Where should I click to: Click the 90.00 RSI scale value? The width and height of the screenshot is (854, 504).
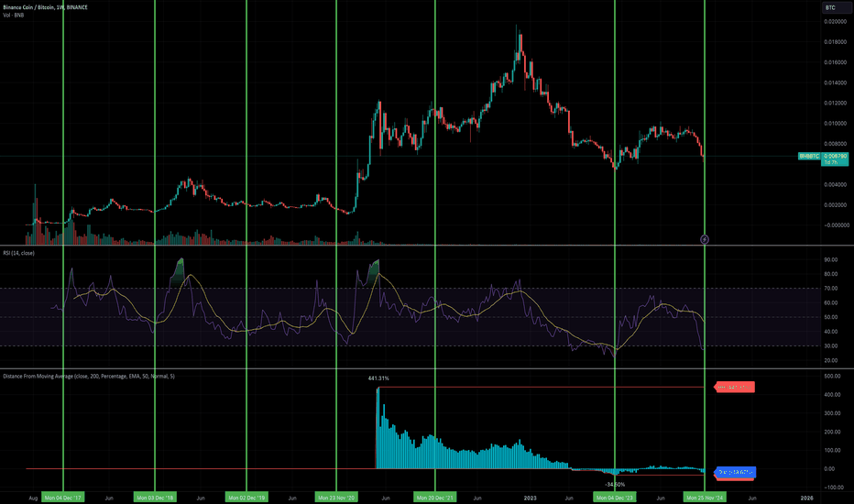pos(831,260)
